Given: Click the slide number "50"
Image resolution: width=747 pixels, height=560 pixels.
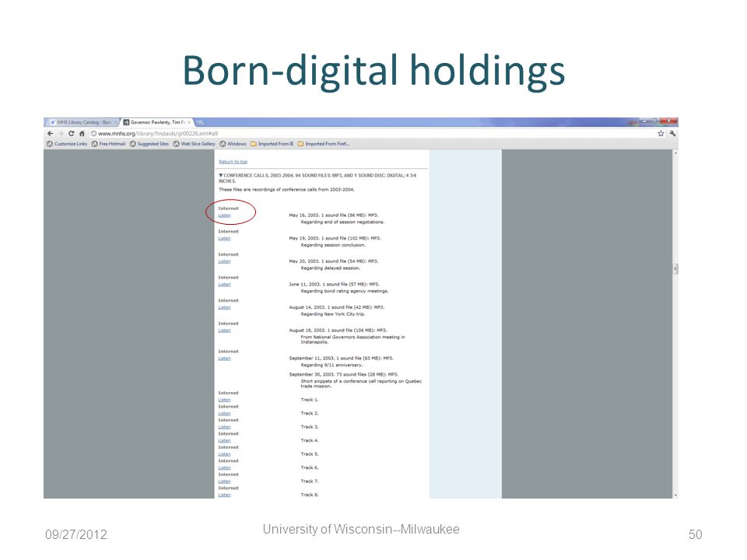Looking at the screenshot, I should point(695,534).
